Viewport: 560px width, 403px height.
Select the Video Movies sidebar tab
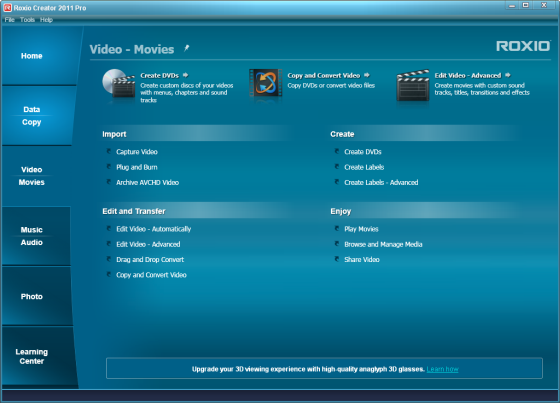coord(36,176)
